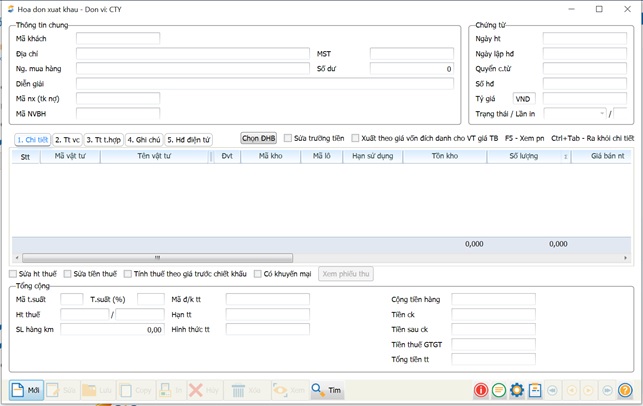Click the orange help question-mark icon
This screenshot has height=406, width=643.
click(x=625, y=390)
